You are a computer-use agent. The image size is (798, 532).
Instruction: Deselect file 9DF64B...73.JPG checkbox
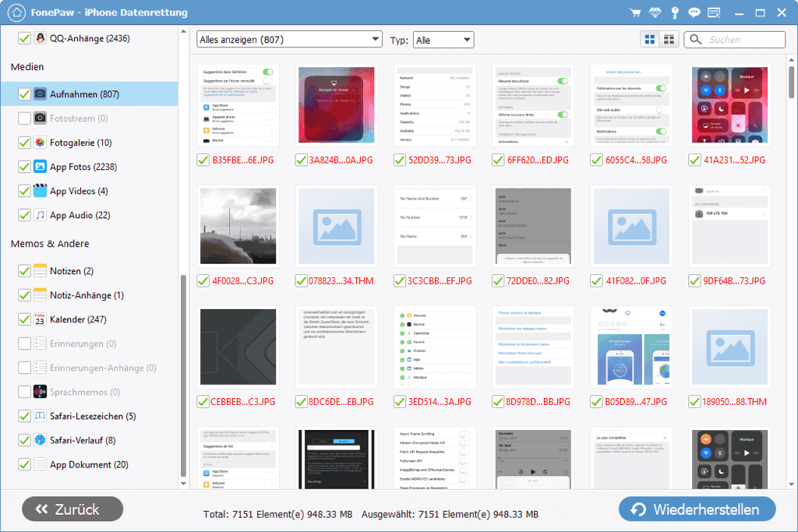point(694,280)
